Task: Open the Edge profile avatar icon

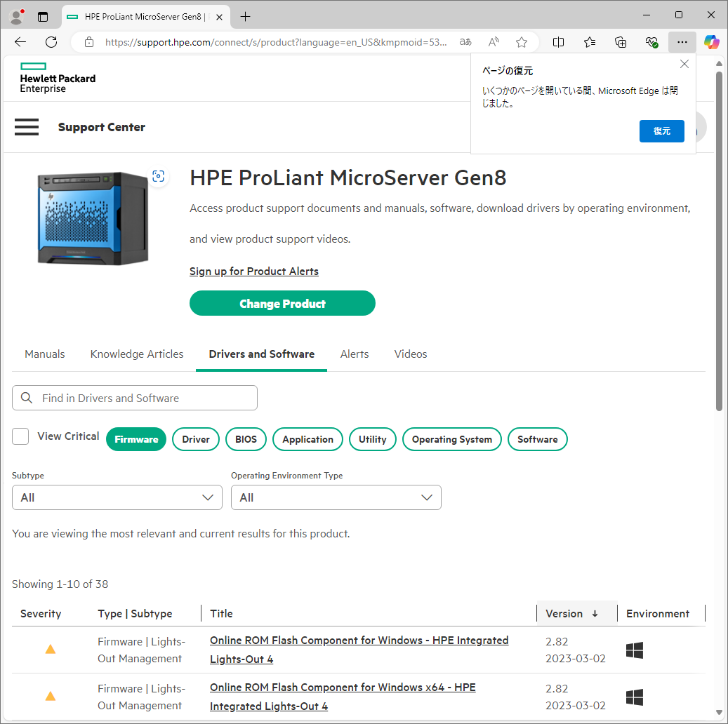Action: point(17,17)
